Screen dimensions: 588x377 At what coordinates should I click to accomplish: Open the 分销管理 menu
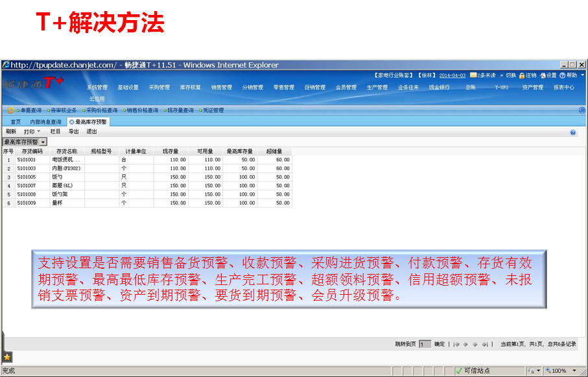pos(253,87)
